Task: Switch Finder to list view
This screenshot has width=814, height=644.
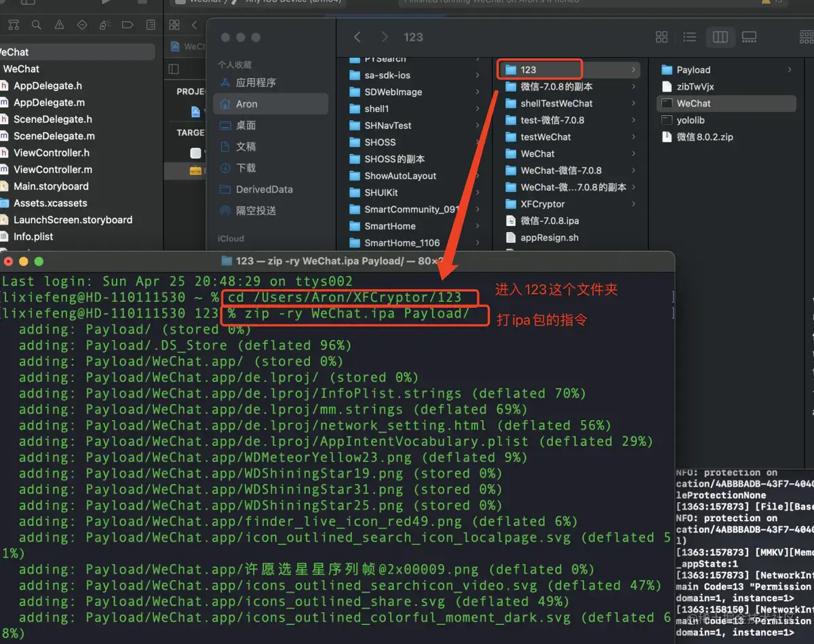Action: (690, 37)
